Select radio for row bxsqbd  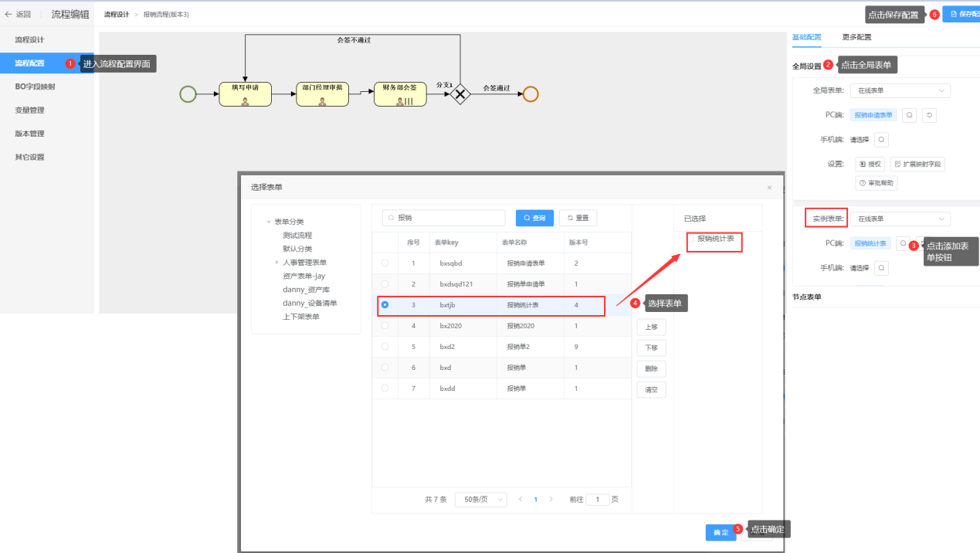385,263
